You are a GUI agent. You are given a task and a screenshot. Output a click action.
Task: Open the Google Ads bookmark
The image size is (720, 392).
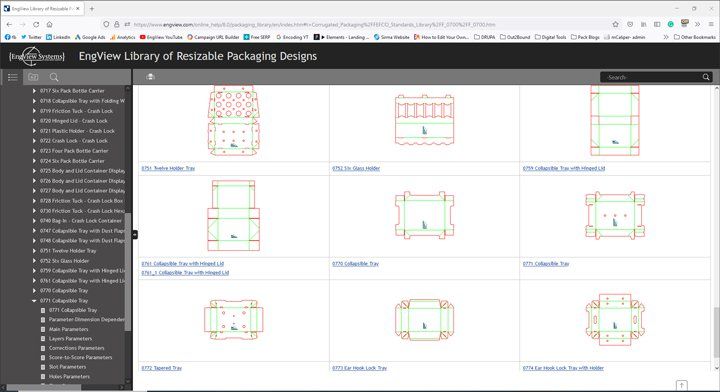pos(90,37)
